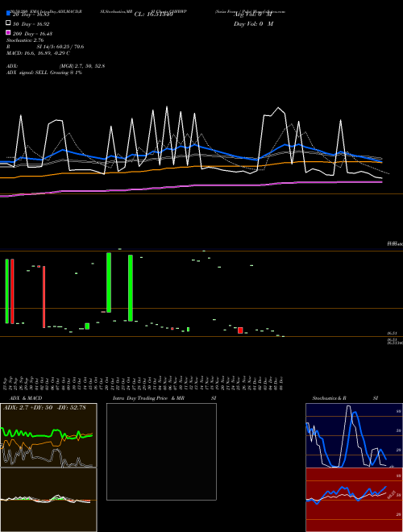Screen dimensions: 403x532
Task: Open the blue Stochastics chart panel
Action: click(x=354, y=435)
